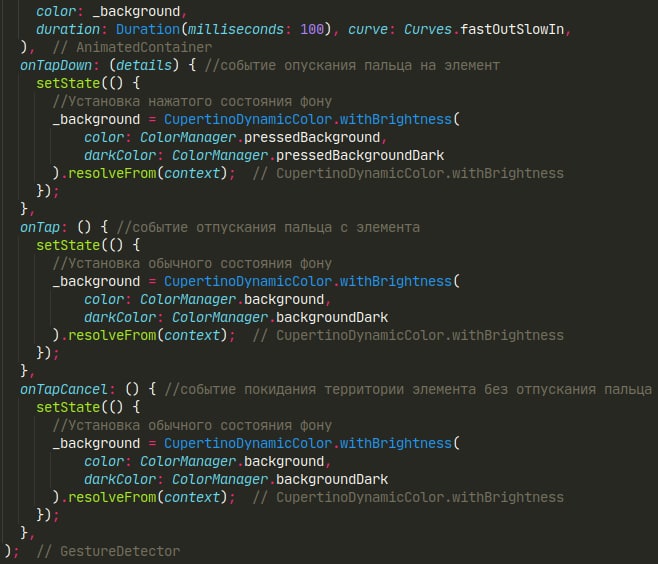
Task: Click the 'onTapDown' callback name
Action: point(56,65)
